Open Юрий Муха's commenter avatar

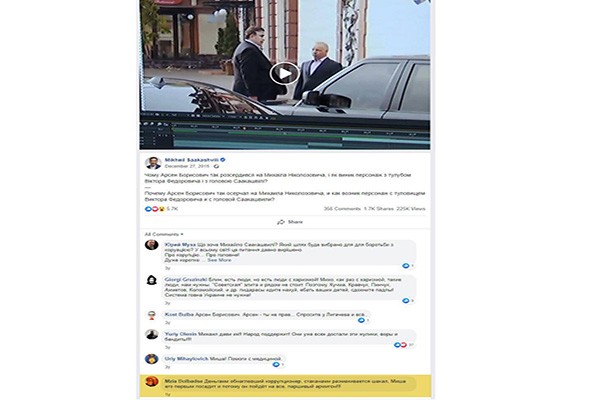click(152, 245)
